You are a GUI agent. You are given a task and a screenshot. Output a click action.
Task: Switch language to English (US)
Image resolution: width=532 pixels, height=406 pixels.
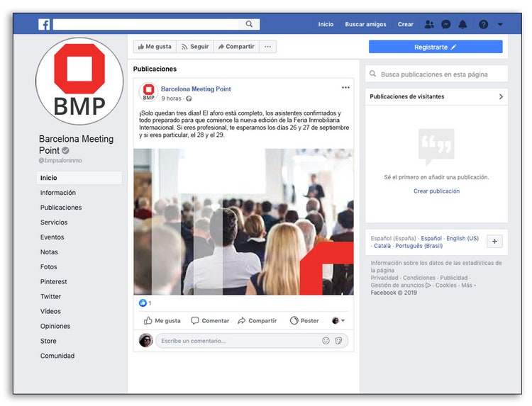(x=462, y=239)
